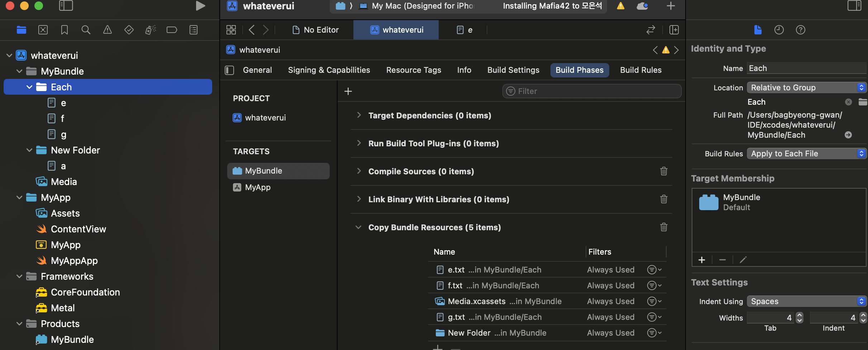Reveal full path in Finder arrow
The width and height of the screenshot is (868, 350).
coord(848,135)
